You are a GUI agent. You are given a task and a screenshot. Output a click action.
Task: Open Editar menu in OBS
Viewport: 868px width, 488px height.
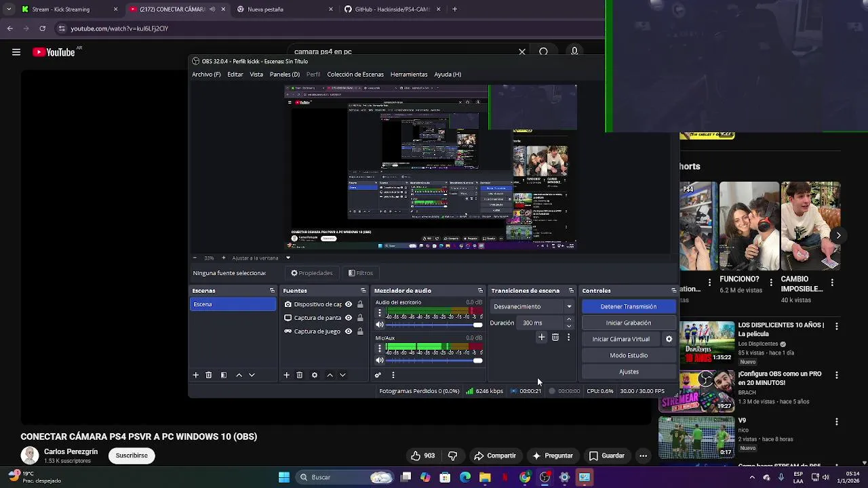pyautogui.click(x=235, y=75)
